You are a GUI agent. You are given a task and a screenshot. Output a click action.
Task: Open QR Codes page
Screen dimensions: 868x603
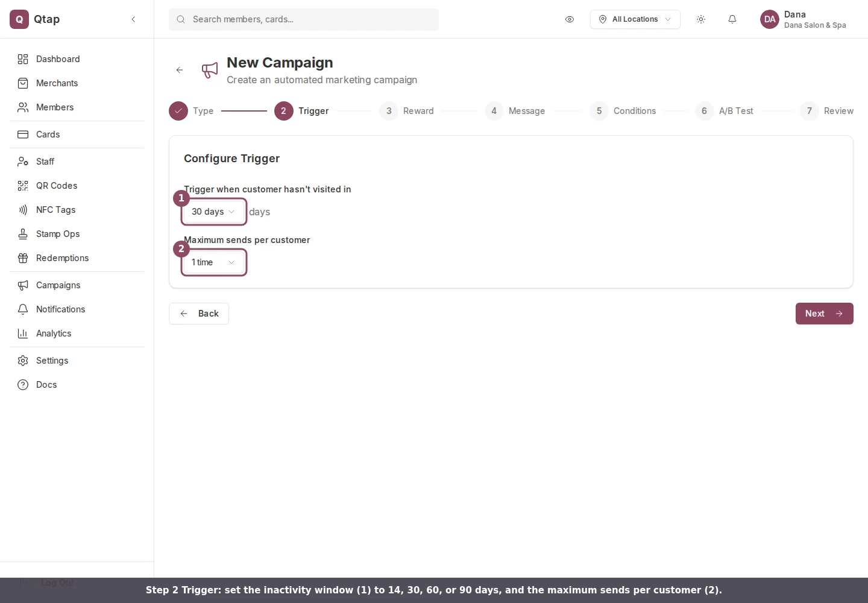(x=77, y=186)
